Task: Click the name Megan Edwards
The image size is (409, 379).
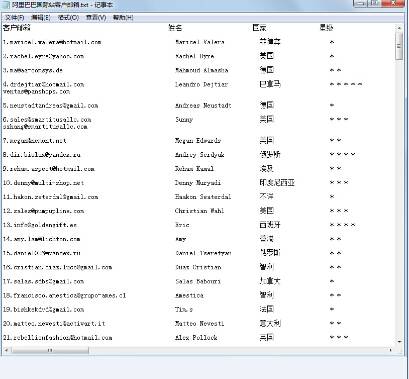Action: (198, 141)
